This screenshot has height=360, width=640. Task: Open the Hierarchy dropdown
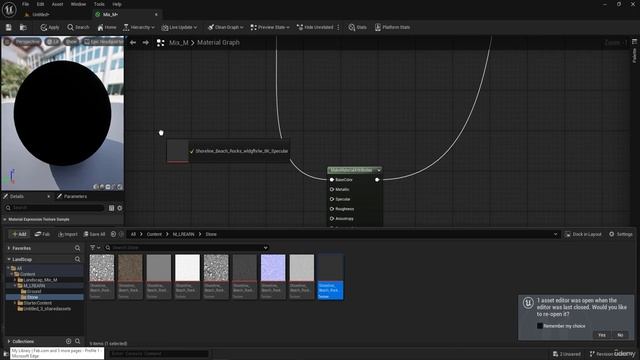click(x=139, y=27)
